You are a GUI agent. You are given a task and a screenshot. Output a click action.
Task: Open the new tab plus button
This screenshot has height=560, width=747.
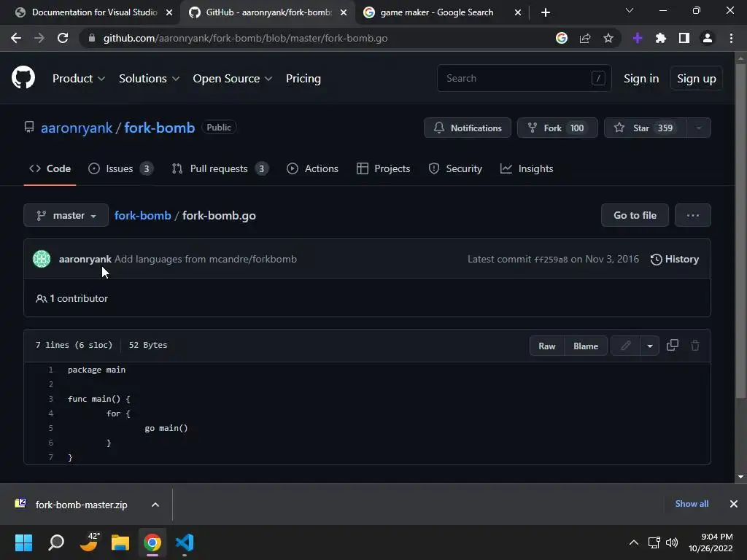[546, 12]
